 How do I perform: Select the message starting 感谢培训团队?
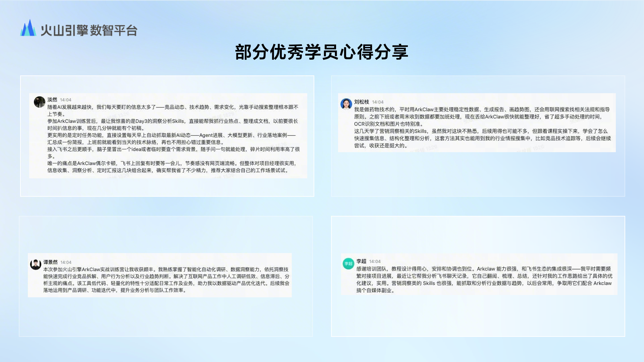coord(484,280)
